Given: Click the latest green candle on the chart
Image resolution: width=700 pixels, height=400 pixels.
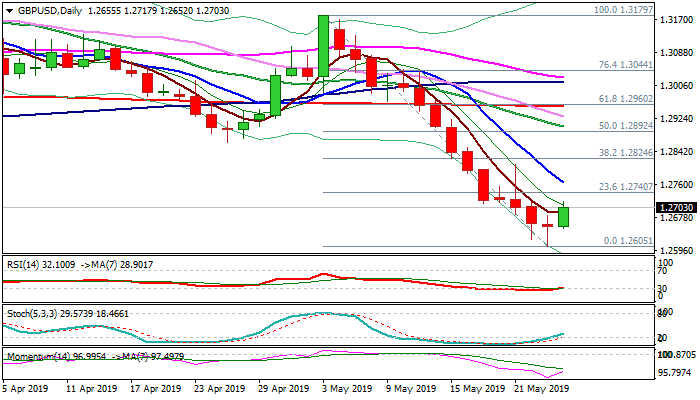Looking at the screenshot, I should click(x=564, y=216).
